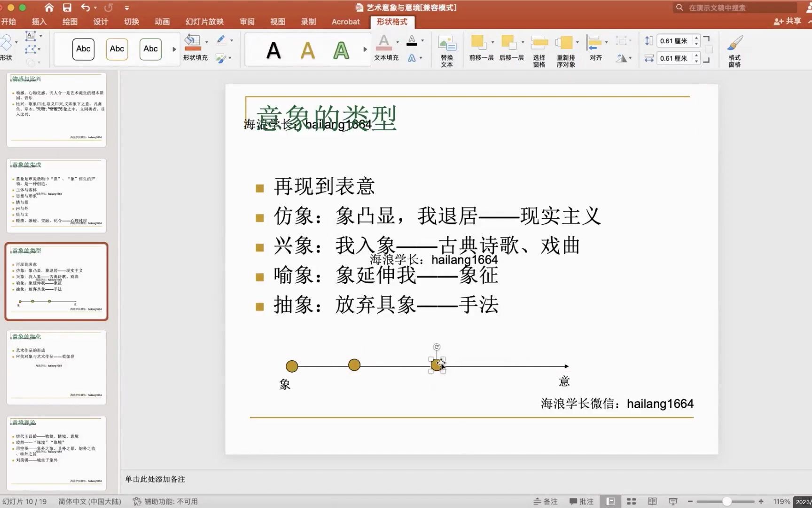The image size is (812, 508).
Task: Click the Text Fill letter A icon
Action: click(x=384, y=42)
